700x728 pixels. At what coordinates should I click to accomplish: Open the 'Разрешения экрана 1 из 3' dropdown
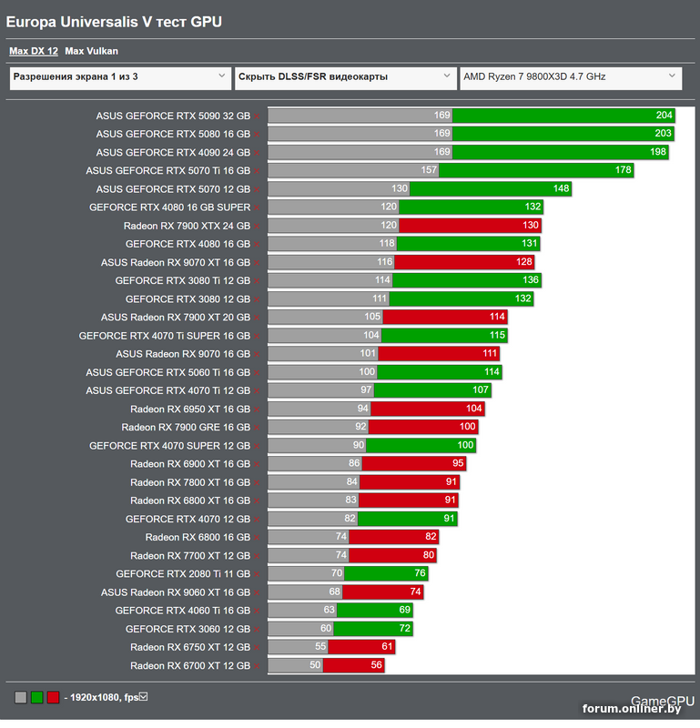click(x=120, y=78)
